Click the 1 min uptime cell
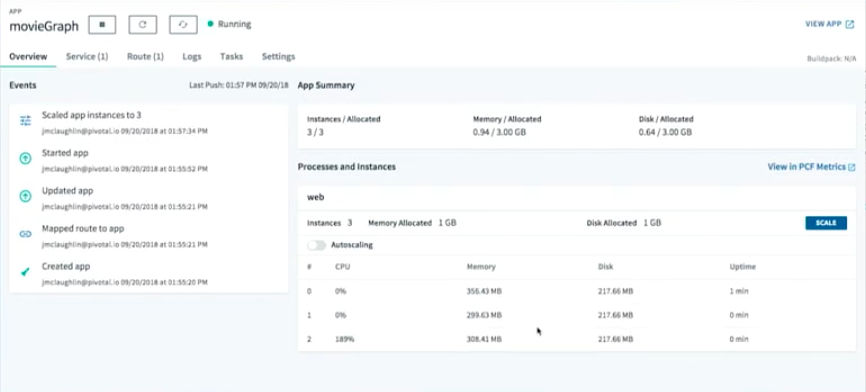 [738, 291]
